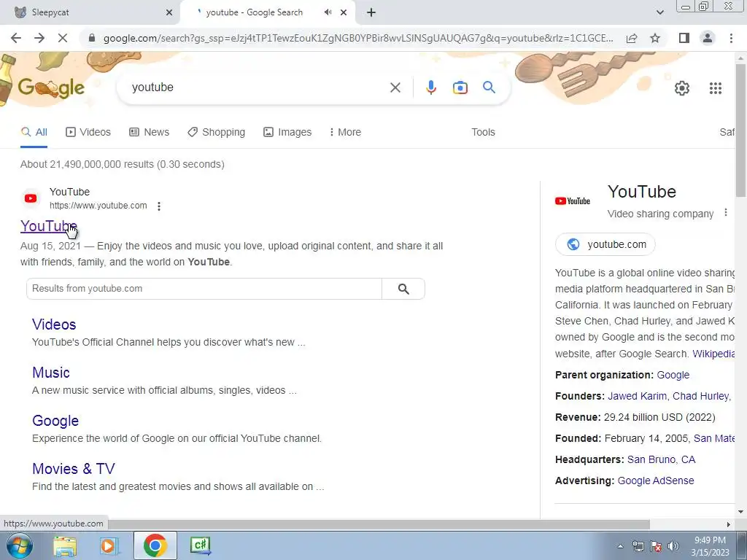Image resolution: width=747 pixels, height=560 pixels.
Task: Stop loading the page
Action: pyautogui.click(x=63, y=38)
